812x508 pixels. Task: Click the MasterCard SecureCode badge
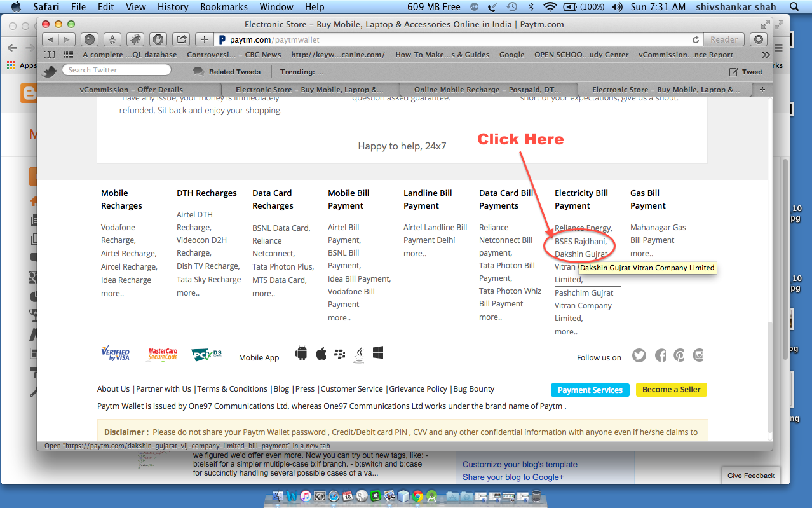point(162,354)
